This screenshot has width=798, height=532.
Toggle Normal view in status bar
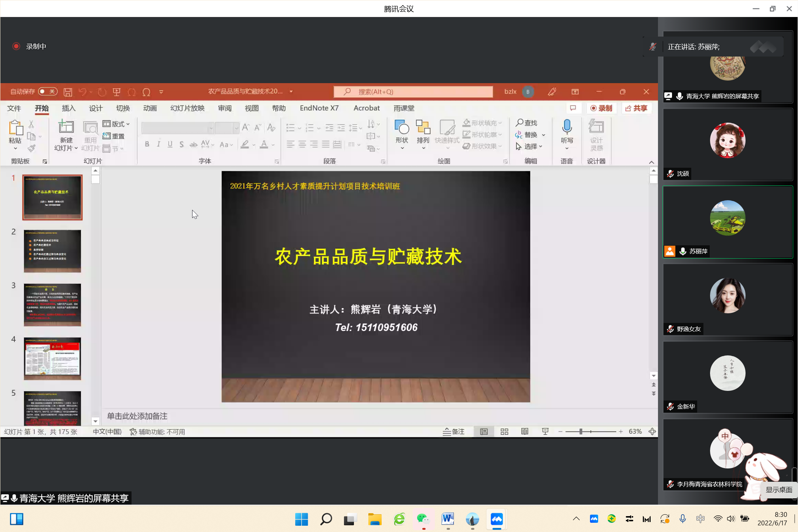click(x=484, y=432)
